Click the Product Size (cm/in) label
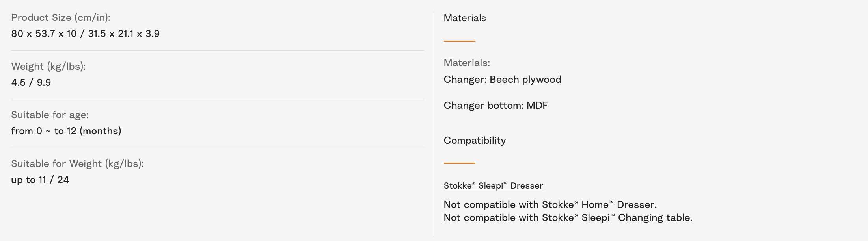 61,18
